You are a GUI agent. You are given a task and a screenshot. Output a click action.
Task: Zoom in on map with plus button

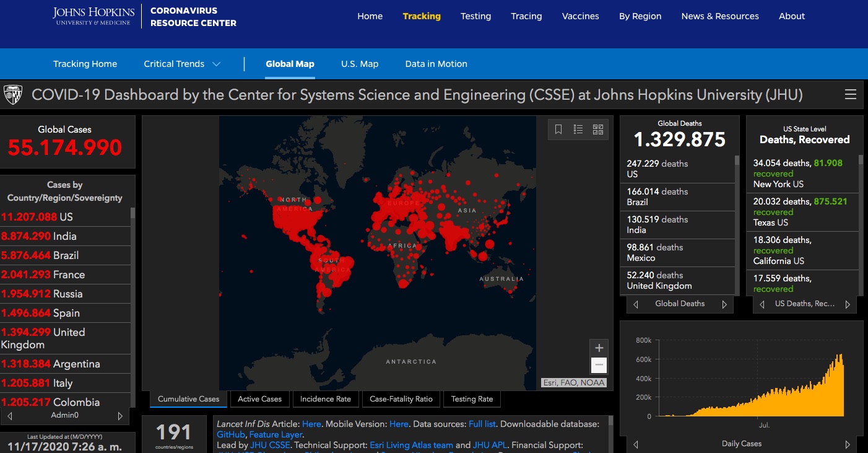click(599, 348)
